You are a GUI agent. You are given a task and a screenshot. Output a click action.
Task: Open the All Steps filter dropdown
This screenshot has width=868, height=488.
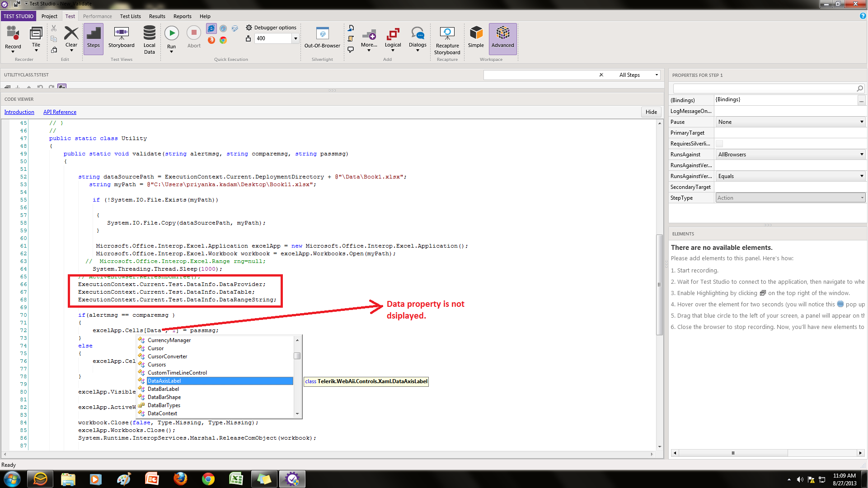(656, 75)
